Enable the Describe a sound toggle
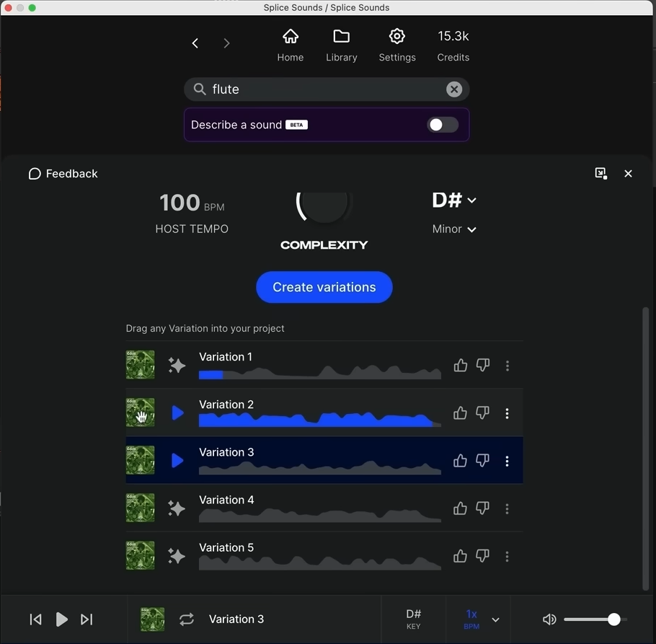 pos(443,125)
